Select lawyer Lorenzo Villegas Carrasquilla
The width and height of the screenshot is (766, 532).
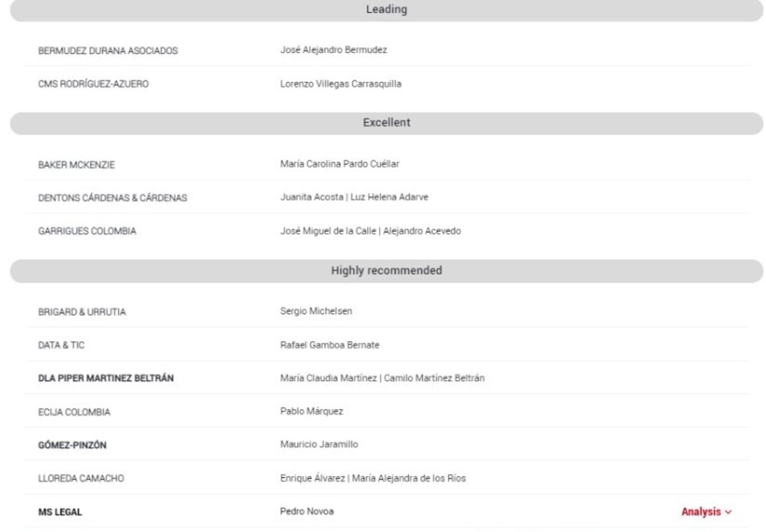tap(341, 84)
